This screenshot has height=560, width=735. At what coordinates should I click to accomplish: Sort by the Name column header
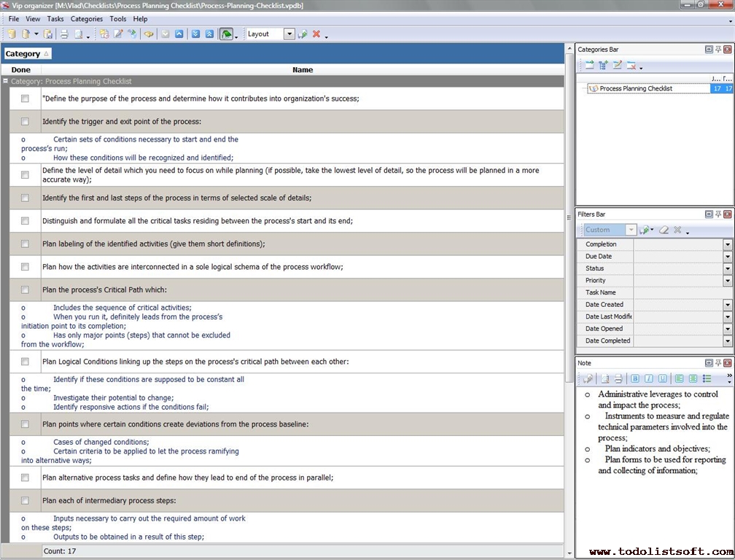(303, 70)
